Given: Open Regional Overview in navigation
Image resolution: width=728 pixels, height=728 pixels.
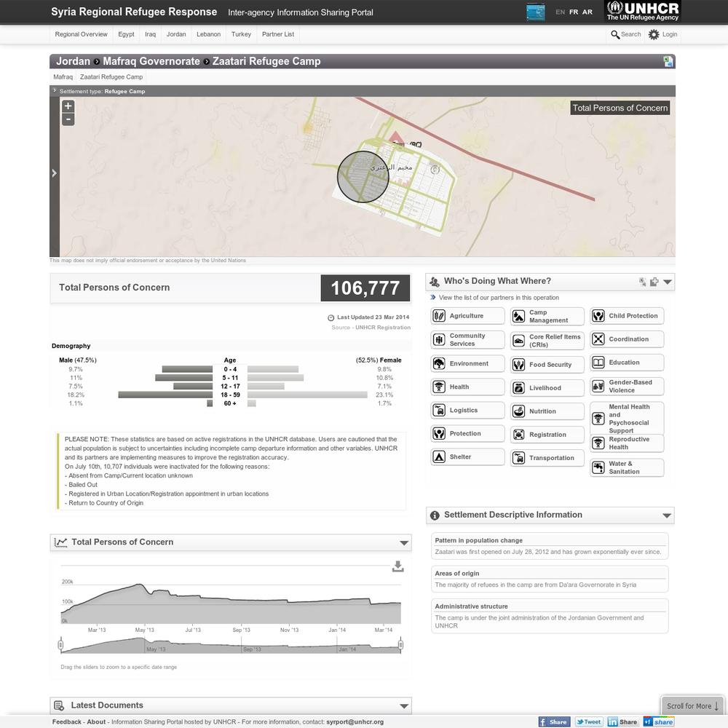Looking at the screenshot, I should (x=82, y=34).
